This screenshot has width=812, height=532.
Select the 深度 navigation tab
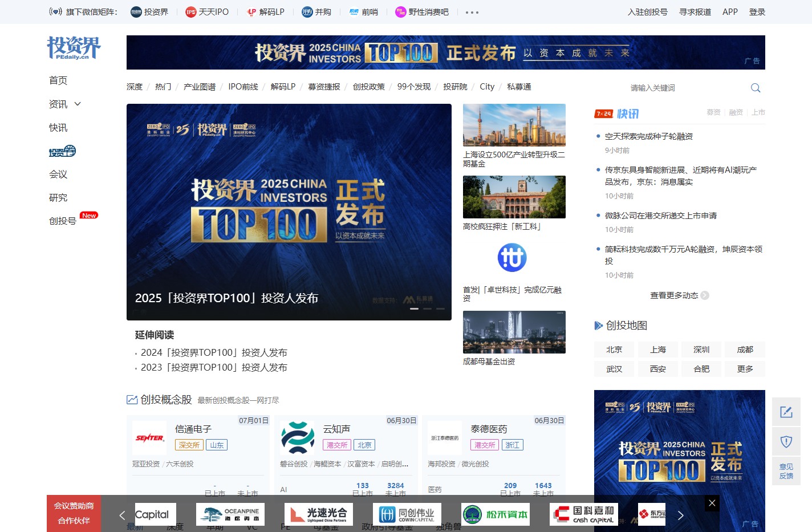pos(135,87)
